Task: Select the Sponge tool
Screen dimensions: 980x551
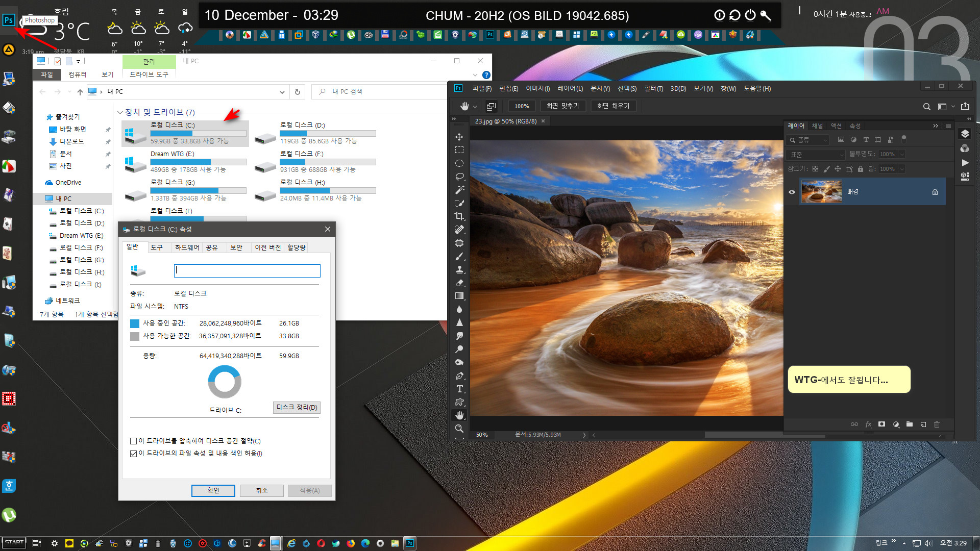Action: tap(459, 362)
